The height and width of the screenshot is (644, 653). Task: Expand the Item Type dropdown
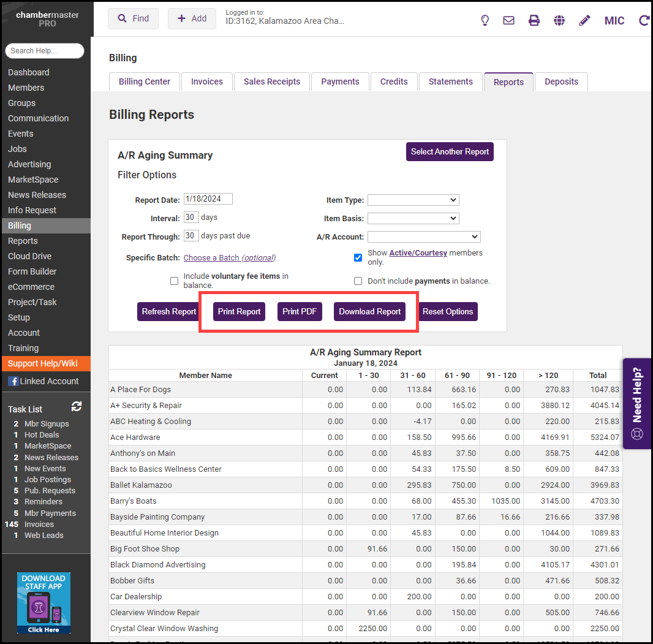click(x=413, y=200)
